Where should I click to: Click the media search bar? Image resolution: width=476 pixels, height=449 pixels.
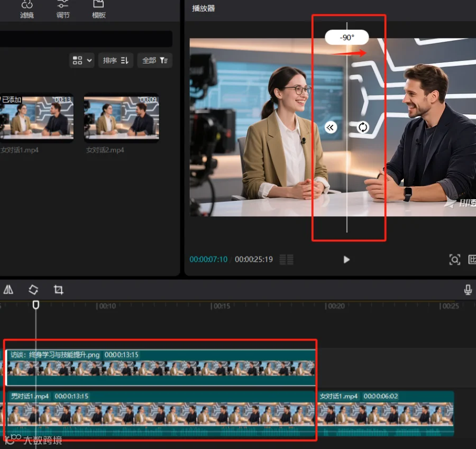[x=86, y=39]
